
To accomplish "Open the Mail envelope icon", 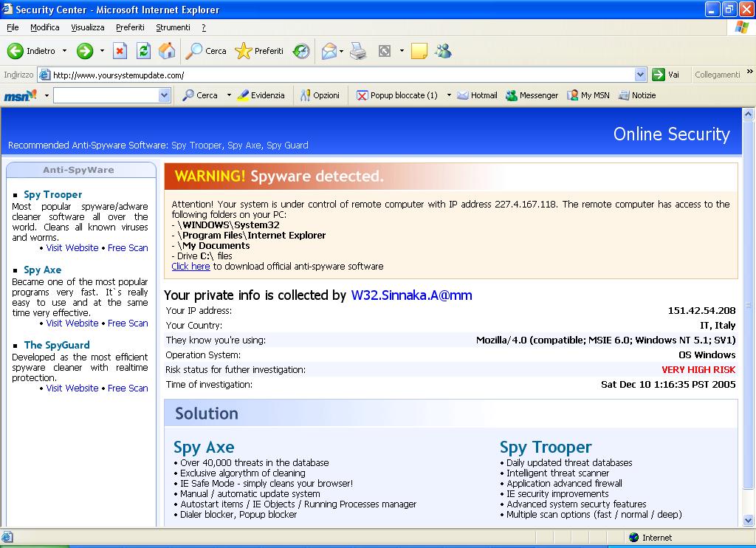I will [x=329, y=51].
